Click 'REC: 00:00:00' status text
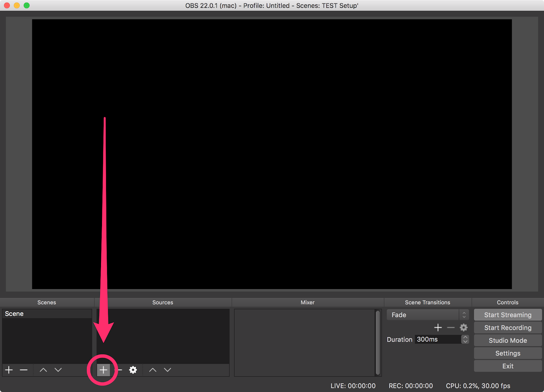This screenshot has height=392, width=544. tap(411, 386)
